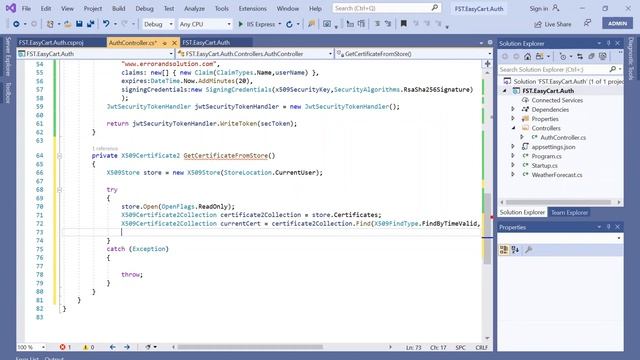This screenshot has width=640, height=360.
Task: Click the Home icon in Solution Explorer
Action: pyautogui.click(x=527, y=56)
